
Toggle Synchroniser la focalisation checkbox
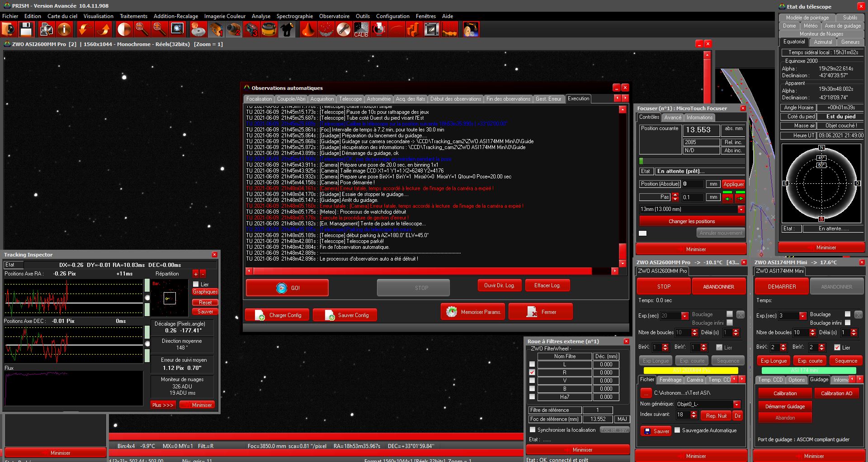point(533,430)
